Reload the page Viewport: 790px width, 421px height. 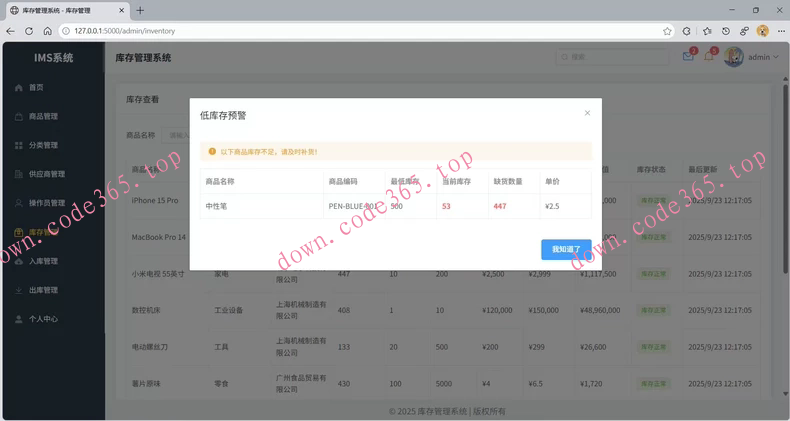(x=29, y=31)
